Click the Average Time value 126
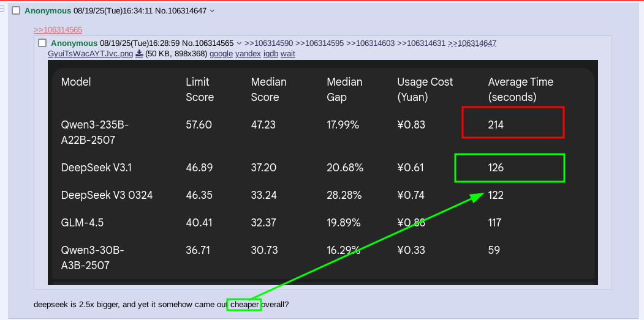 click(496, 168)
